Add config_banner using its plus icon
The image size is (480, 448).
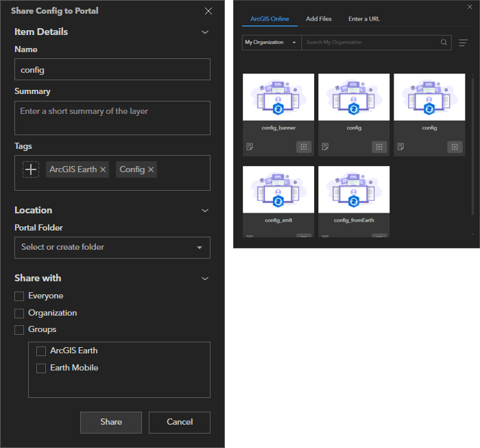(304, 147)
